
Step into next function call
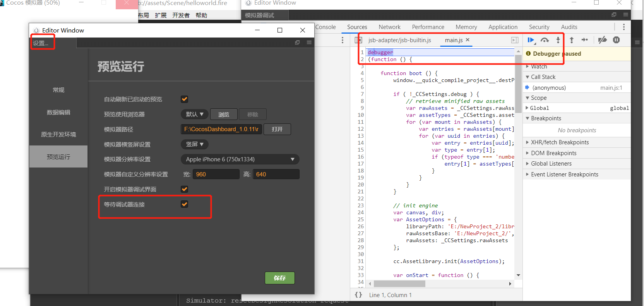tap(558, 40)
